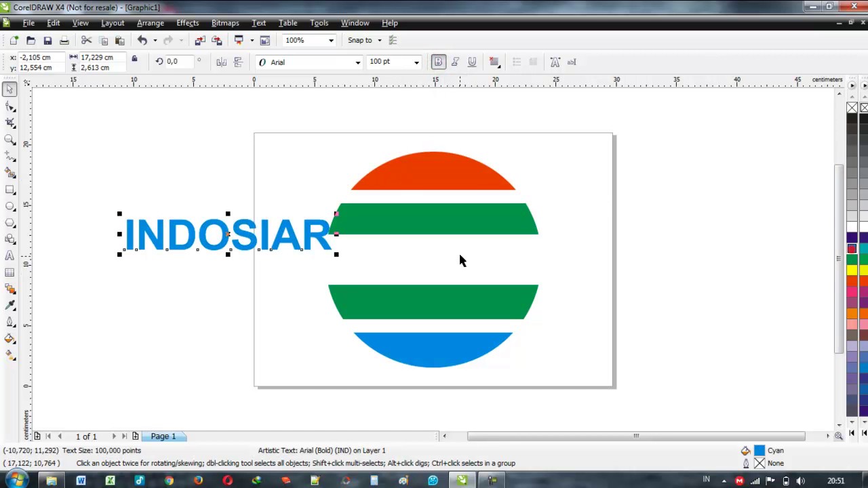Screen dimensions: 868x488
Task: Save the document
Action: point(47,41)
